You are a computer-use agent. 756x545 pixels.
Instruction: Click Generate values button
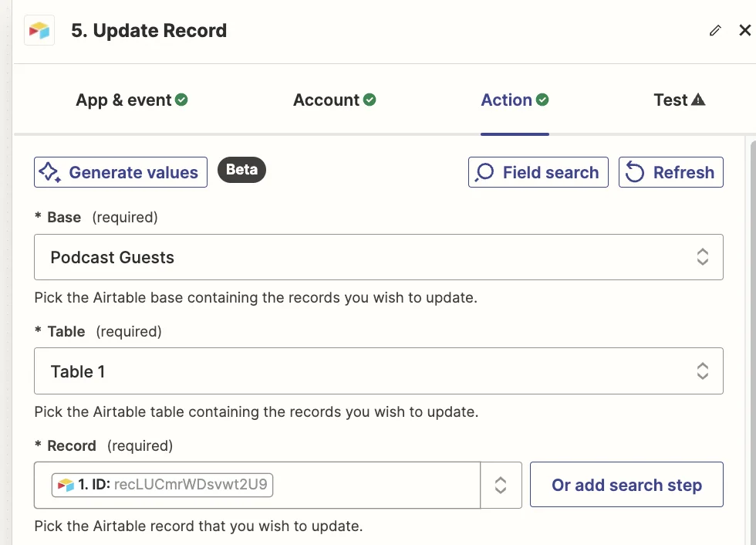coord(120,172)
